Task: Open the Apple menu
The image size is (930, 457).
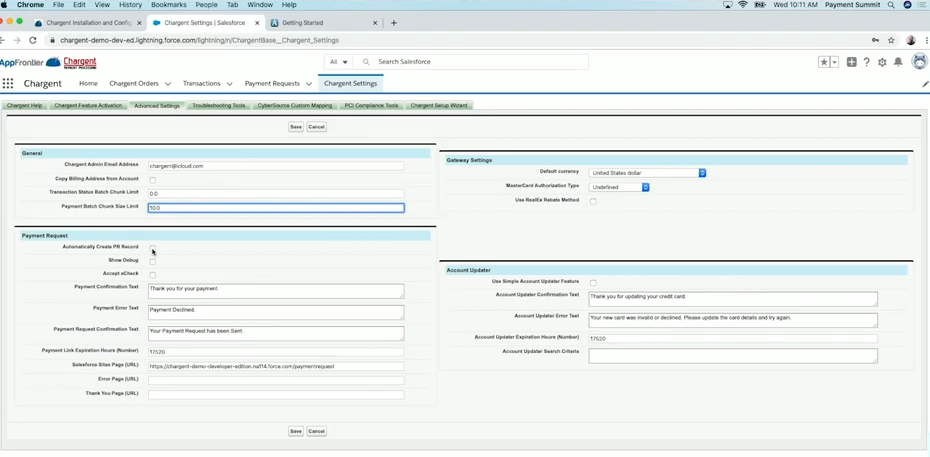Action: [4, 5]
